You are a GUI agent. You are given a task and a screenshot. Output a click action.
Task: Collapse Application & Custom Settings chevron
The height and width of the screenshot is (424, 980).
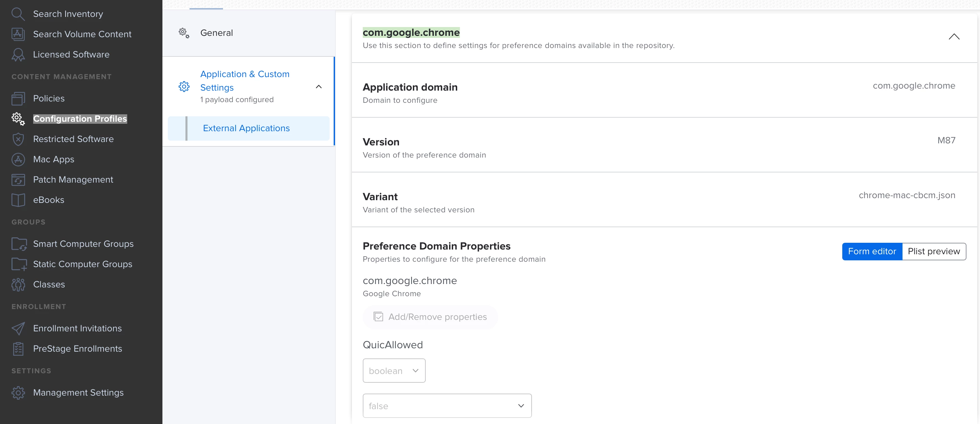click(319, 87)
